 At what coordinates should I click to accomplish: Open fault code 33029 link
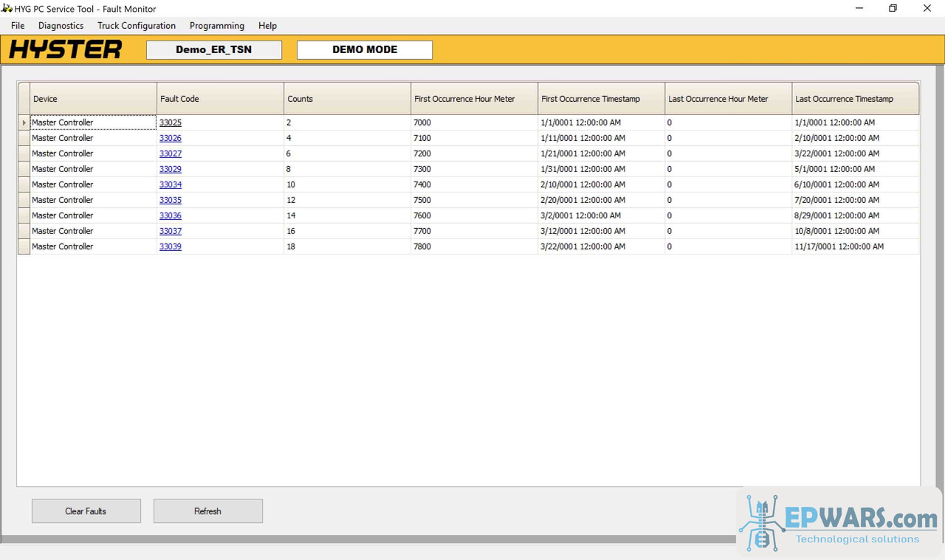click(171, 169)
